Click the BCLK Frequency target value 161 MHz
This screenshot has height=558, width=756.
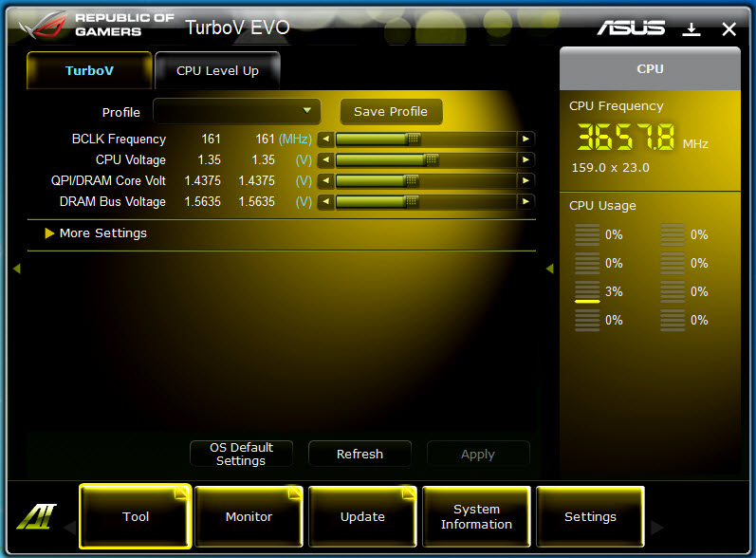(x=265, y=139)
